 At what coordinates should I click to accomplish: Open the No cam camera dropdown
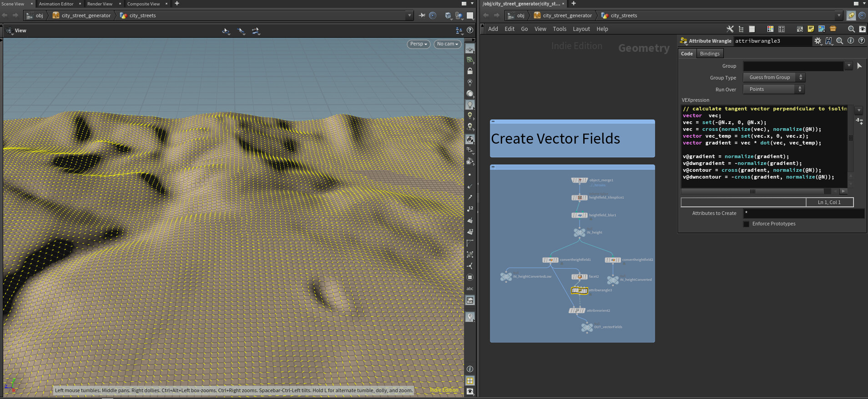[447, 44]
